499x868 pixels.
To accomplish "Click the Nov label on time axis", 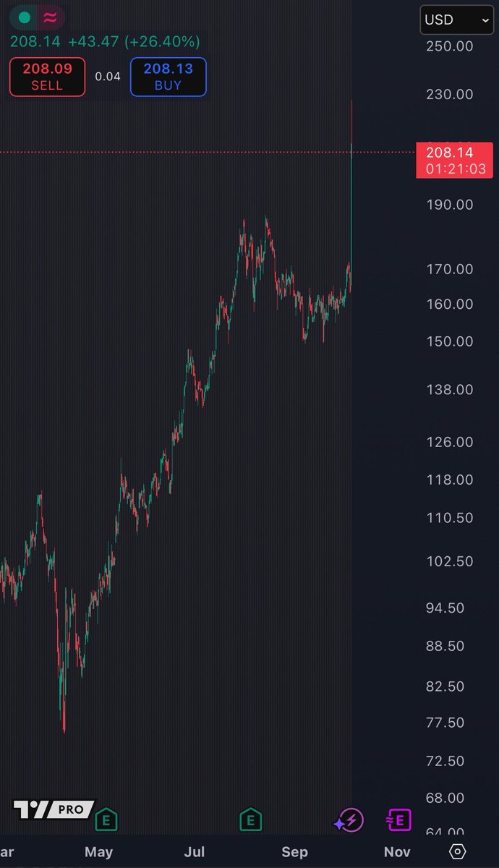I will 397,851.
